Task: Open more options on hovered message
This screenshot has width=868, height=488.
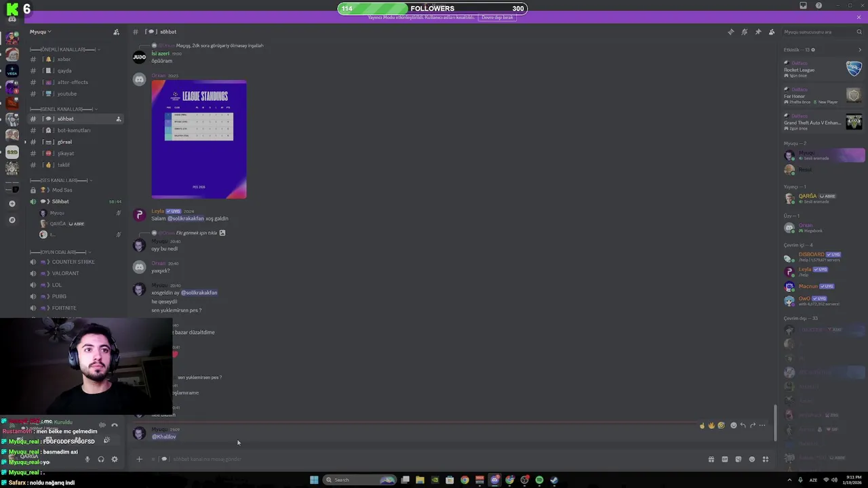Action: coord(762,426)
